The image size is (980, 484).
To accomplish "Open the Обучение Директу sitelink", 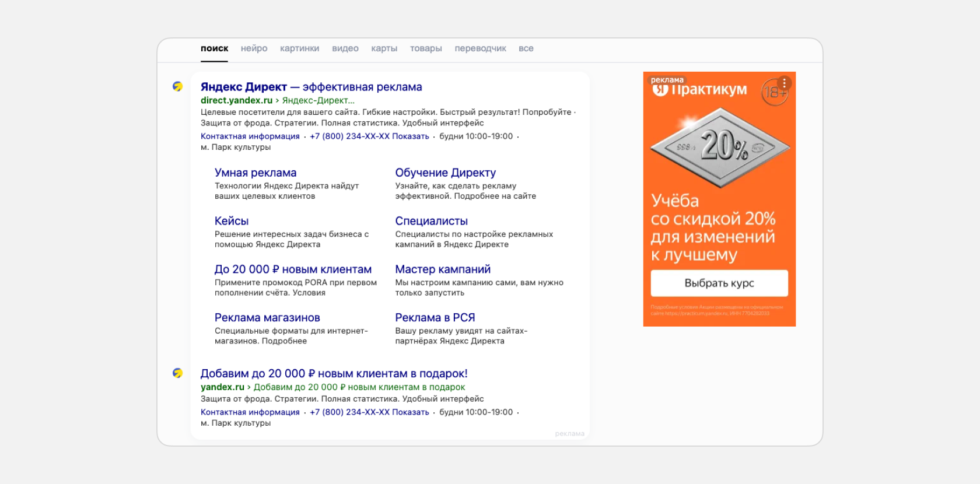I will click(446, 173).
